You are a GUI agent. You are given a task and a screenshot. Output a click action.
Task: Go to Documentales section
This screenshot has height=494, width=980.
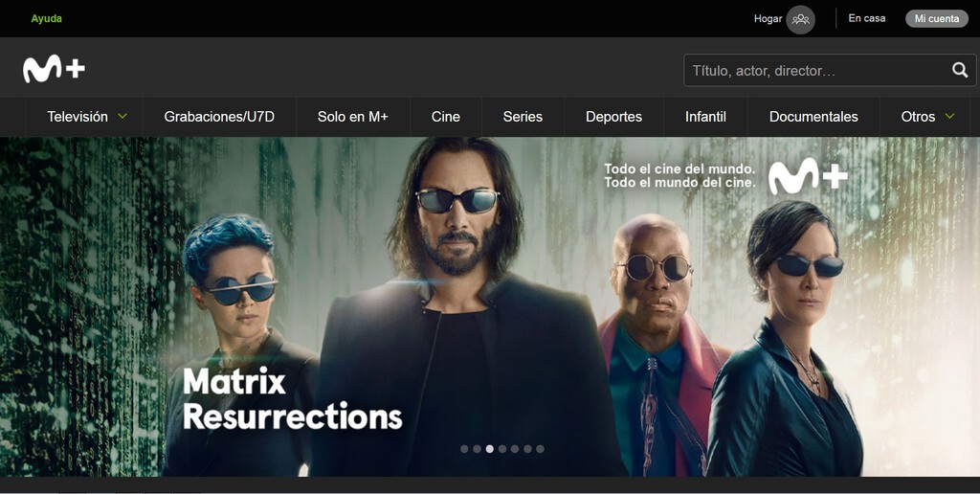point(813,117)
